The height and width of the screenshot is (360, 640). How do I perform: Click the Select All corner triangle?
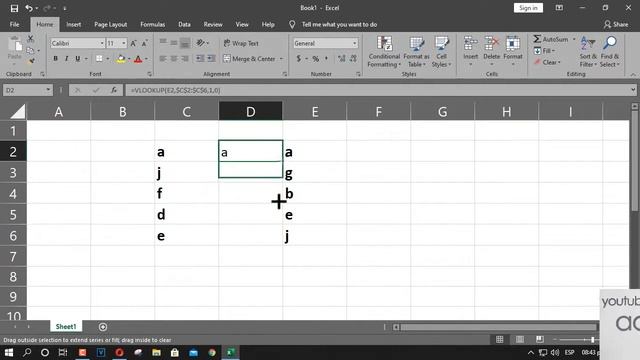[18, 111]
